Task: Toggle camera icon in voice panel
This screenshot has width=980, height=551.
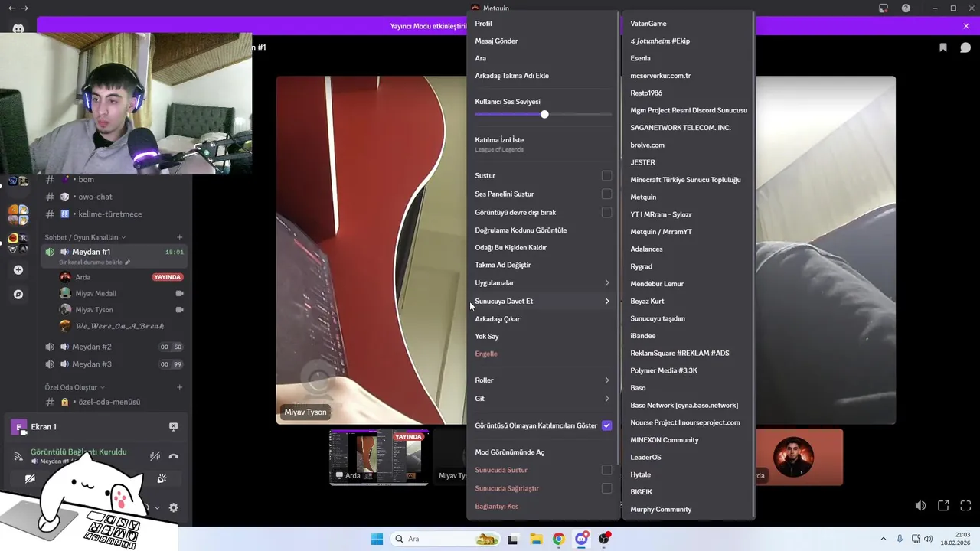Action: pyautogui.click(x=30, y=479)
